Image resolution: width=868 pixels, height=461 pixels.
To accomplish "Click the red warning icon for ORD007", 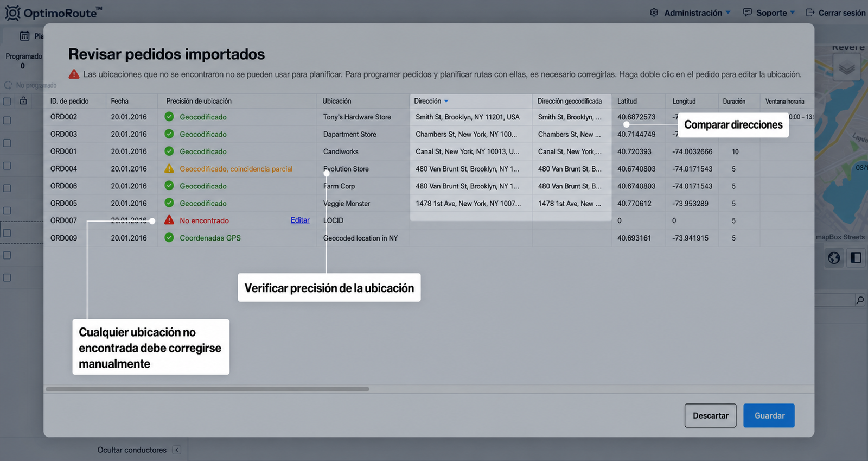I will pos(169,220).
